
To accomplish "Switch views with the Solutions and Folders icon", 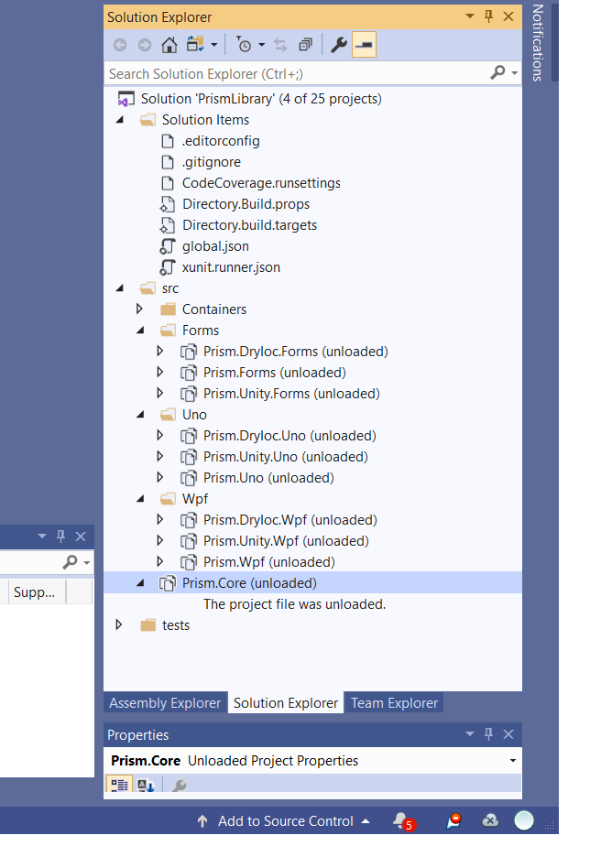I will point(195,44).
